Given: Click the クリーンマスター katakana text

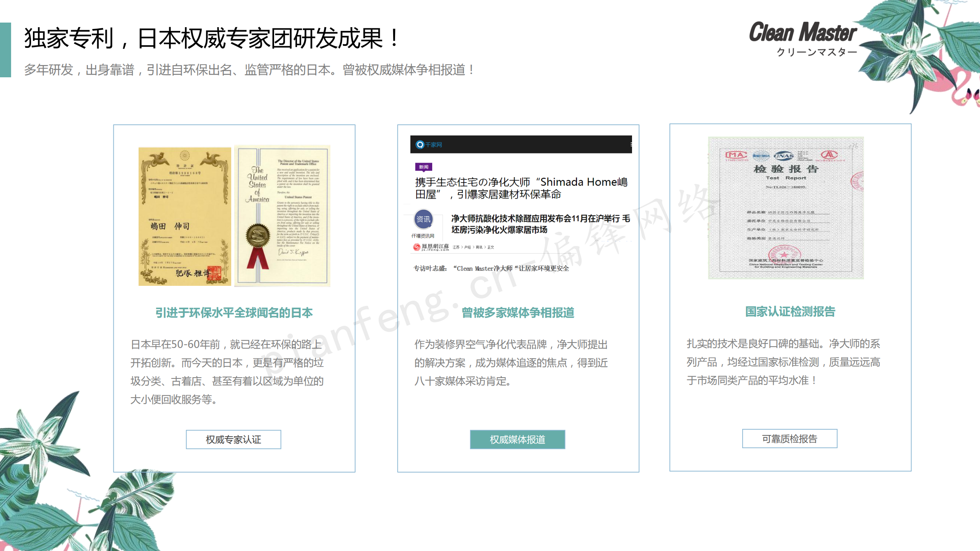Looking at the screenshot, I should coord(817,52).
